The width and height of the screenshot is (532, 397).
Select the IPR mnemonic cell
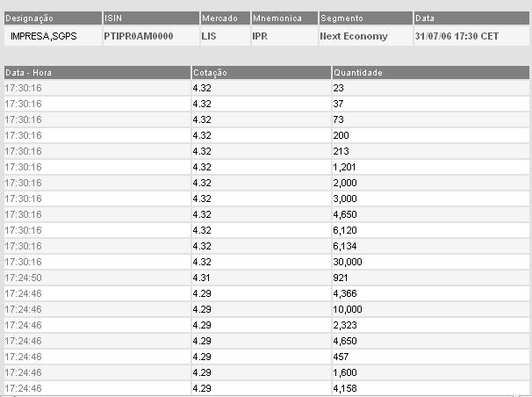tap(260, 37)
